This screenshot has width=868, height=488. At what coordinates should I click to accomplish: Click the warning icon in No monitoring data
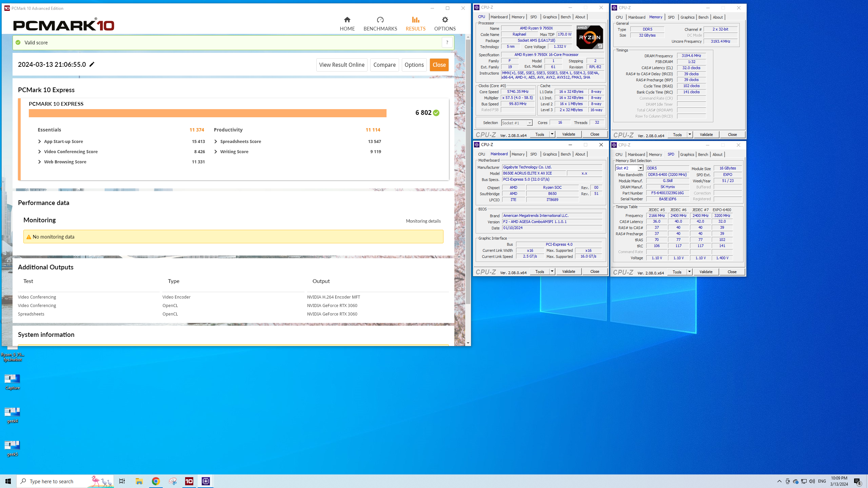point(29,237)
